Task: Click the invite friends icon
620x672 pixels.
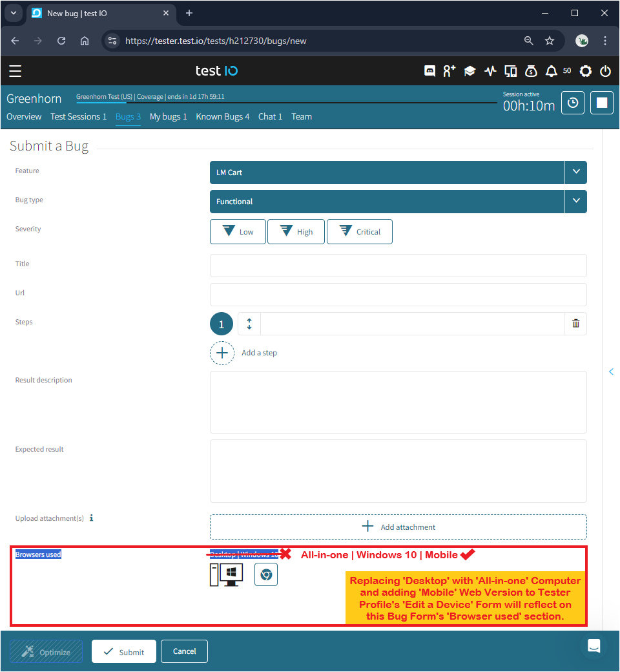Action: 449,70
